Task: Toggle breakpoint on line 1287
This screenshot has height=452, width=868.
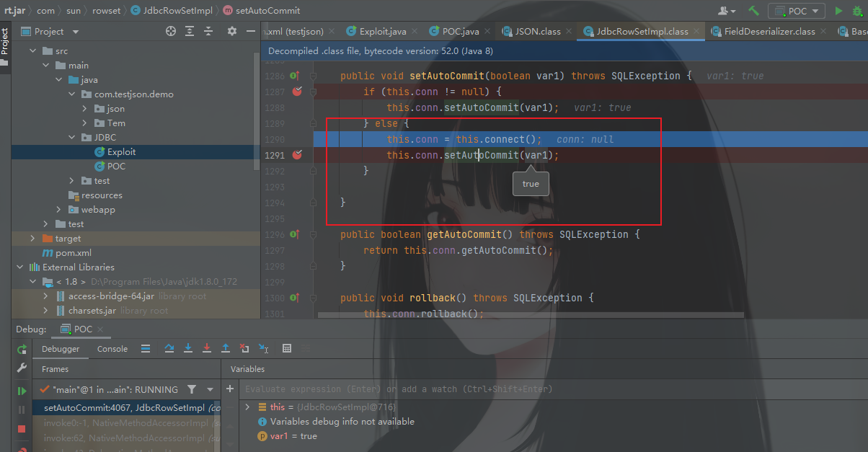Action: pos(296,92)
